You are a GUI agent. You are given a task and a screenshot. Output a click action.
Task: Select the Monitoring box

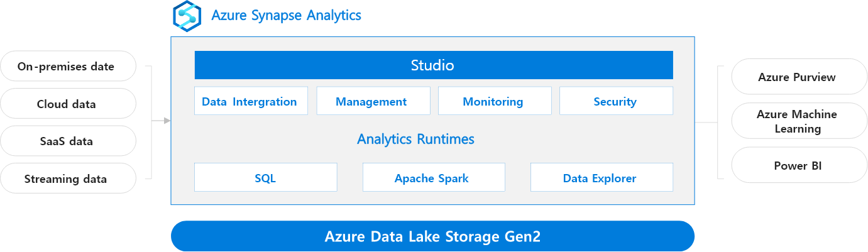point(494,101)
